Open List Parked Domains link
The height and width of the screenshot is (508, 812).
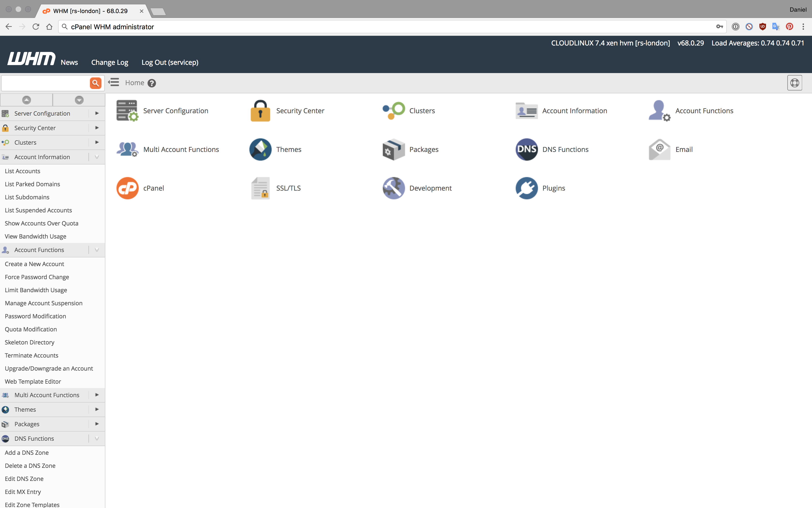click(32, 184)
